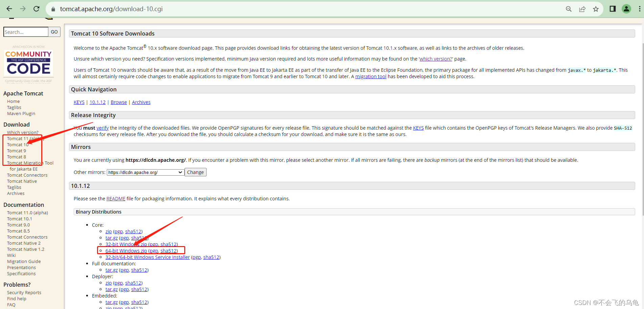The height and width of the screenshot is (309, 644).
Task: Bookmark this page with the star icon
Action: 596,9
